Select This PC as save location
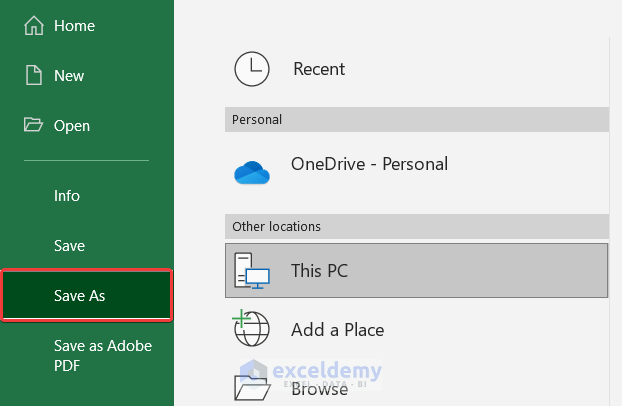 click(x=417, y=271)
